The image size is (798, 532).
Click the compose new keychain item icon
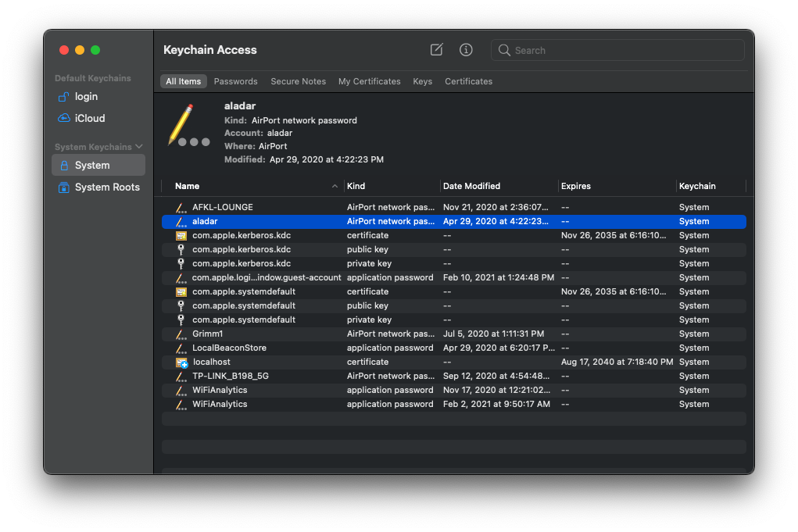(x=436, y=50)
